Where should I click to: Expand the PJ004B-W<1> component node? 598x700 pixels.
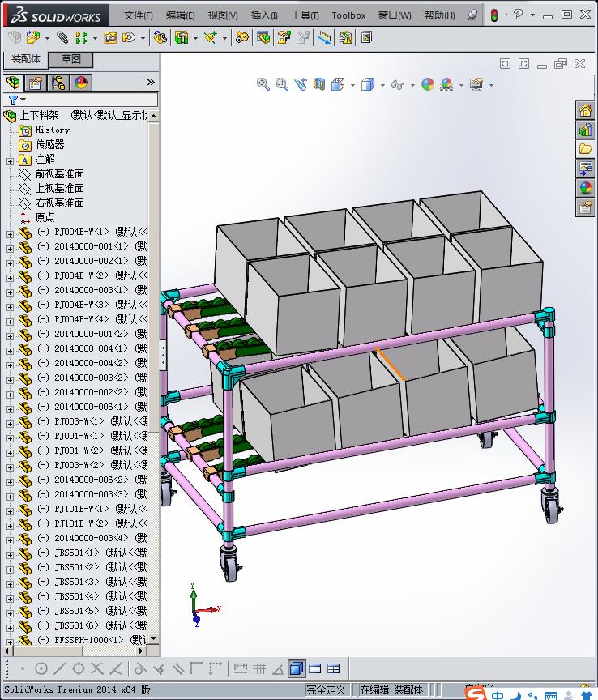[10, 234]
